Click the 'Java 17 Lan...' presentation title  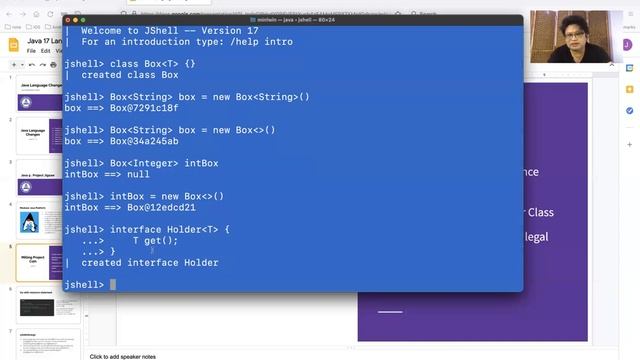point(44,41)
